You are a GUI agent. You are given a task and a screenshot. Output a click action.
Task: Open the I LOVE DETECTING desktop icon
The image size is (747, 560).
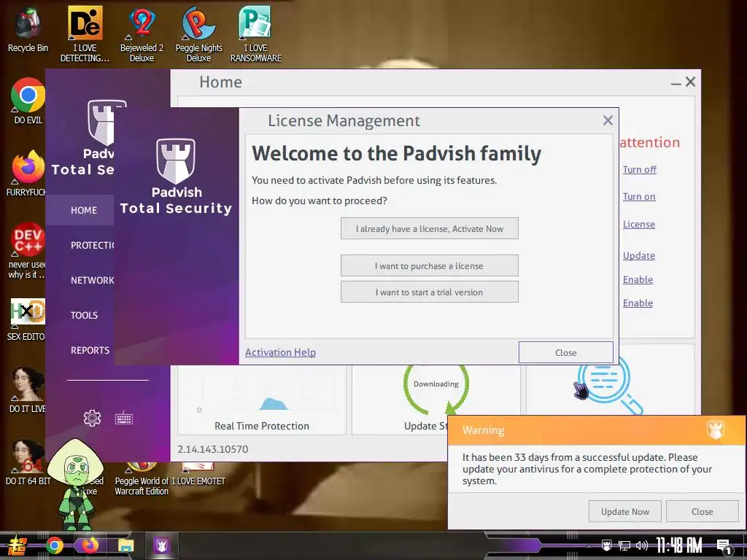click(x=85, y=34)
